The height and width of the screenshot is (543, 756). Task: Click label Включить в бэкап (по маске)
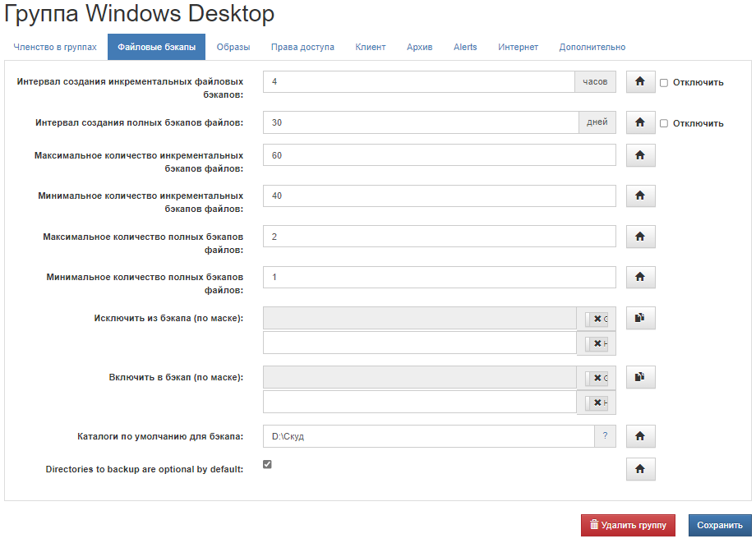coord(176,377)
